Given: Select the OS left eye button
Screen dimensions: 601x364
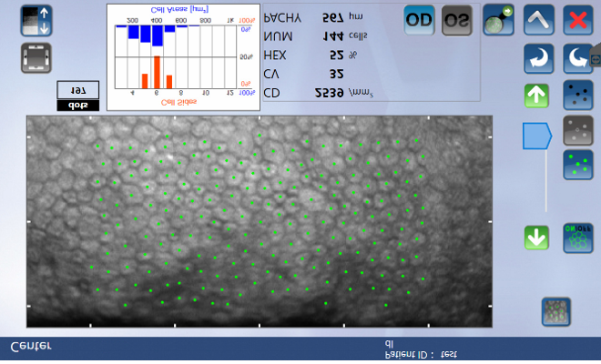Looking at the screenshot, I should [x=457, y=20].
